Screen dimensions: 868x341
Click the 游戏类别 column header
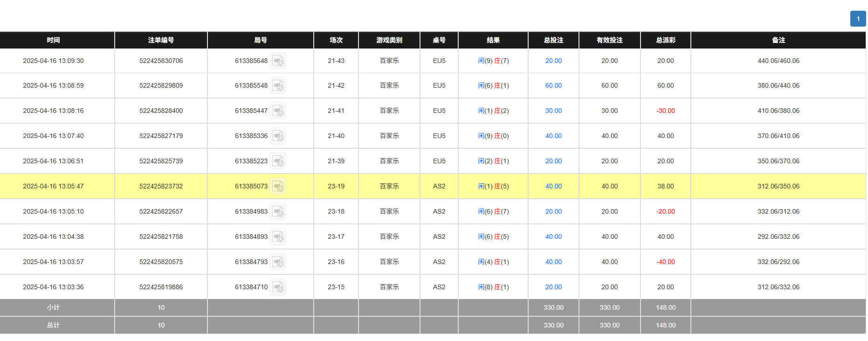coord(389,40)
